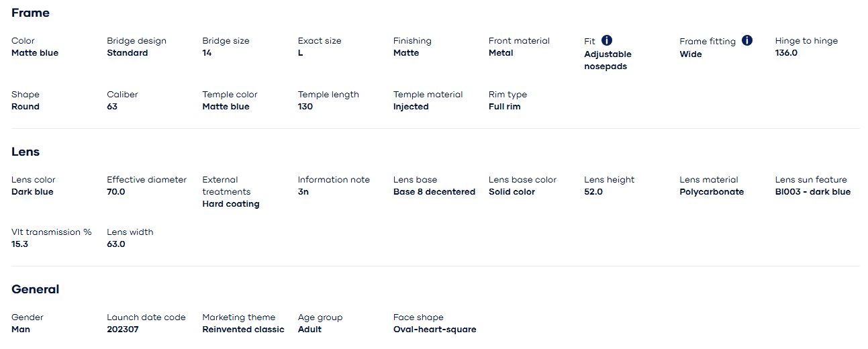This screenshot has height=349, width=868.
Task: Click the Round shape value
Action: pyautogui.click(x=26, y=107)
